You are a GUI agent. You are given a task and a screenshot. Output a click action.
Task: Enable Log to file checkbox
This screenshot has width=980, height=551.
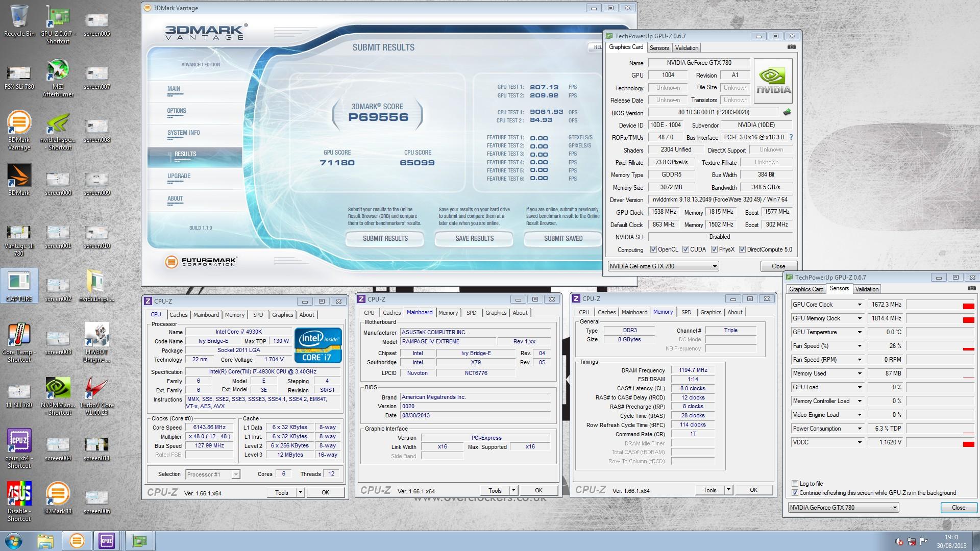(x=795, y=484)
